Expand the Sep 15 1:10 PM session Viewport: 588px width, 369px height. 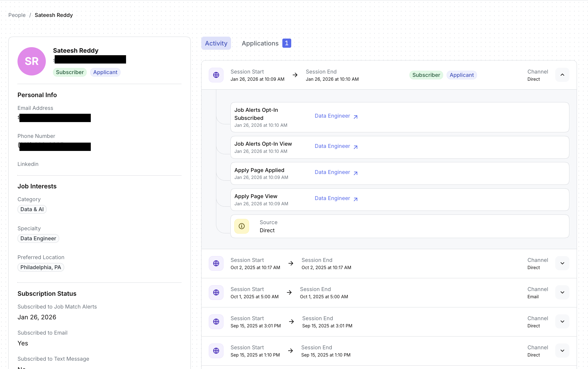pos(562,351)
